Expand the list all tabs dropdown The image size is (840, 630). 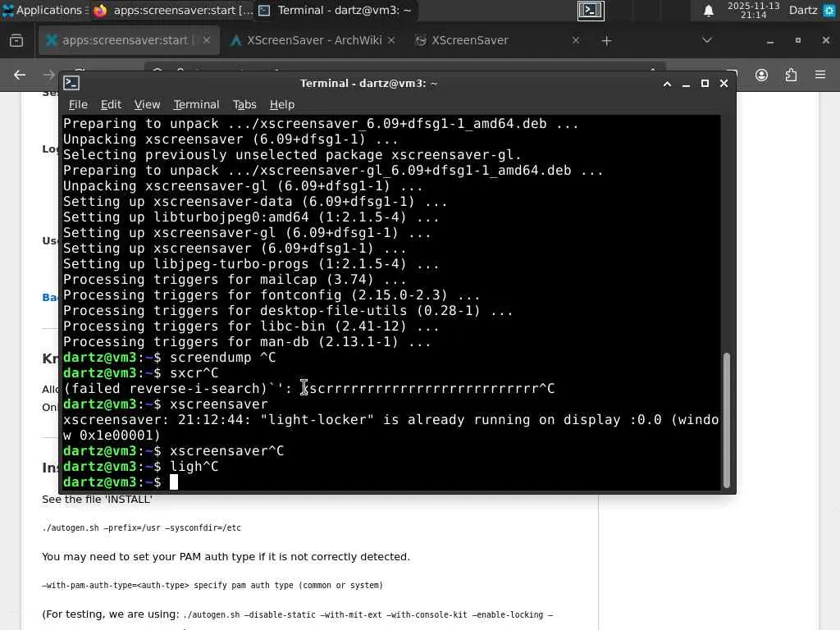point(706,40)
